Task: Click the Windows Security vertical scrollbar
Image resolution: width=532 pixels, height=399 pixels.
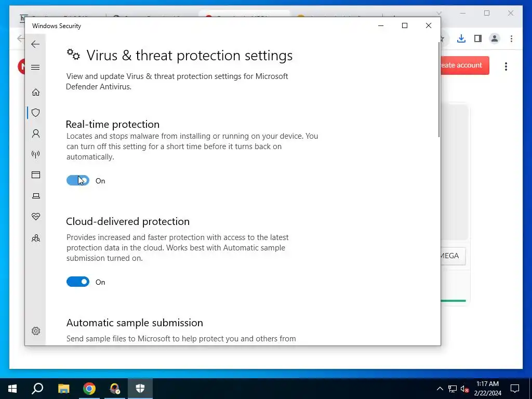Action: pos(438,90)
